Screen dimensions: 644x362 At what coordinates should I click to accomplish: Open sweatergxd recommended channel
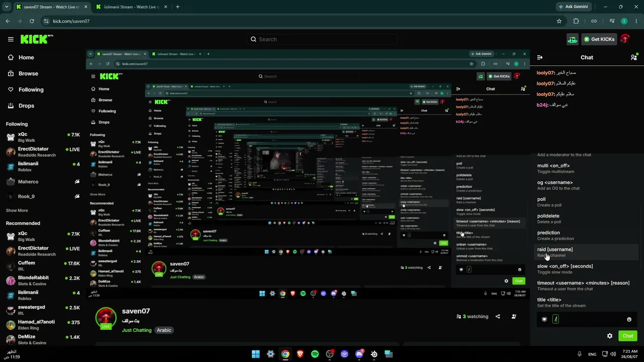(43, 310)
